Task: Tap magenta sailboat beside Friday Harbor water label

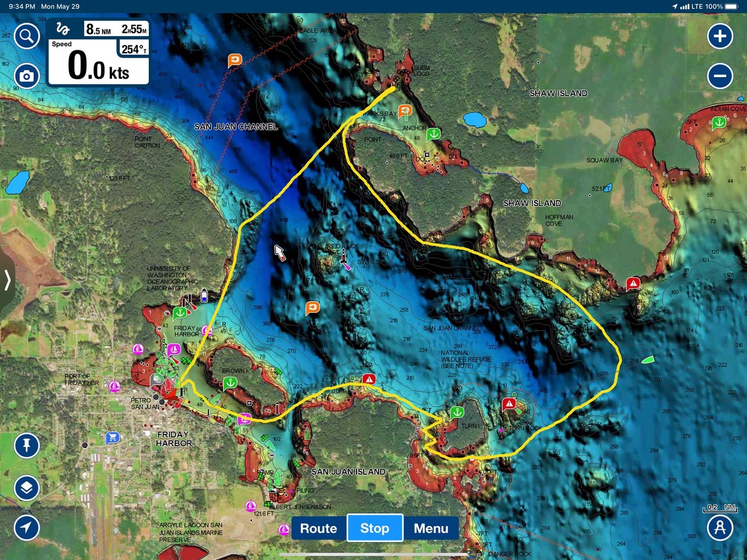Action: 207,331
